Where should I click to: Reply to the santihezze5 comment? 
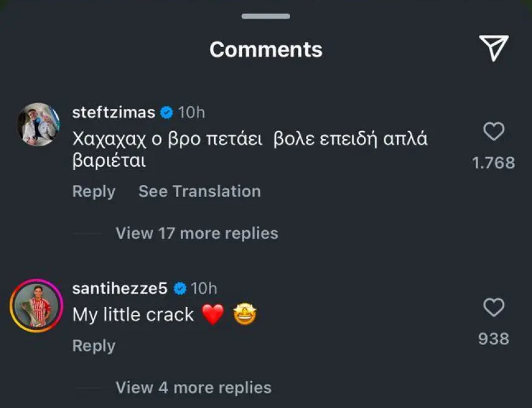[94, 346]
